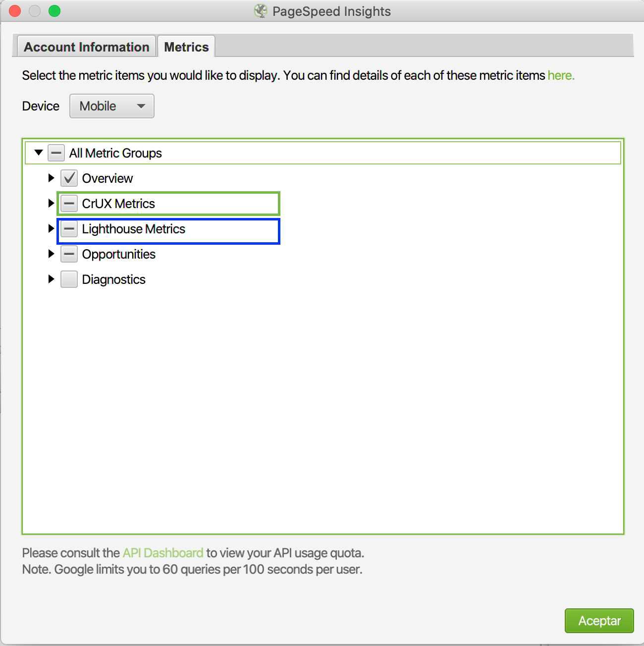Open the API Dashboard link
This screenshot has width=644, height=646.
click(x=163, y=553)
